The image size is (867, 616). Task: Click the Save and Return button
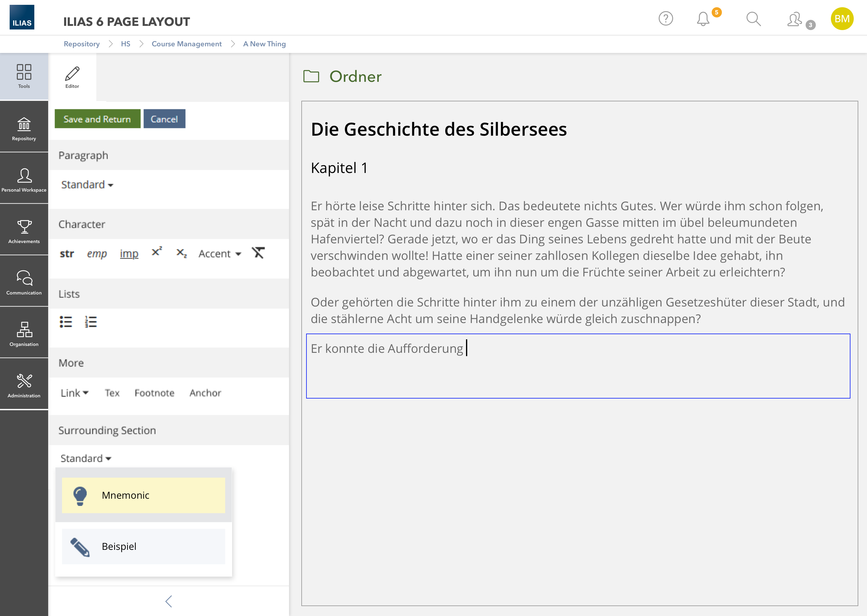pos(97,119)
